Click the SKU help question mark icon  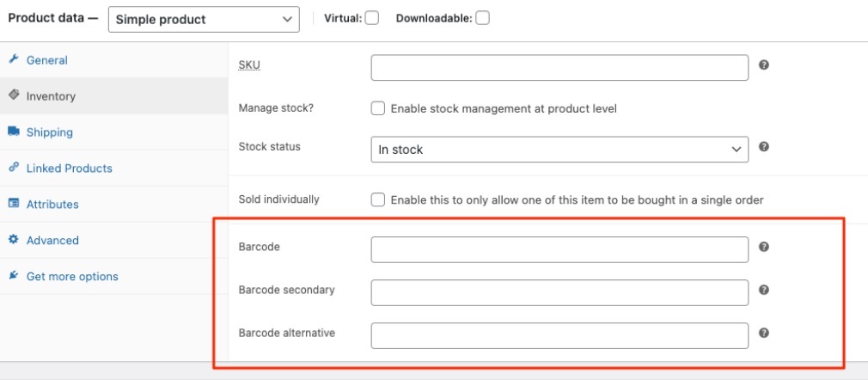pyautogui.click(x=764, y=64)
